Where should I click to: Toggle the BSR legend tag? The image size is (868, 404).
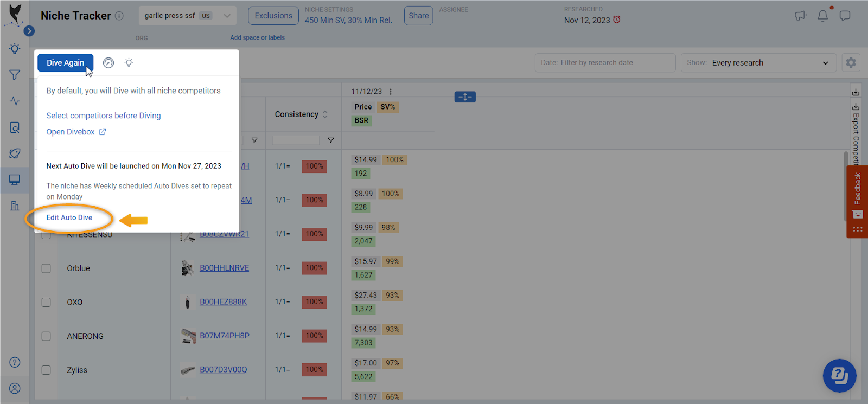click(x=361, y=120)
